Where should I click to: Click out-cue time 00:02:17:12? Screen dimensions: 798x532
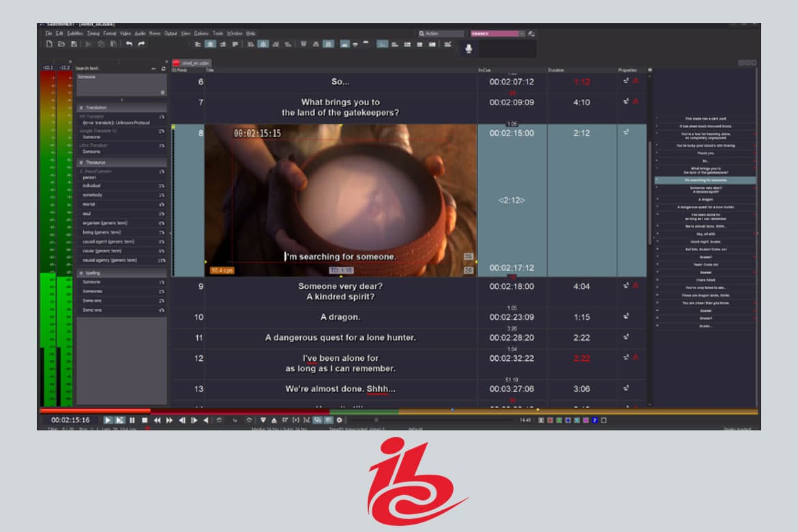[x=512, y=268]
